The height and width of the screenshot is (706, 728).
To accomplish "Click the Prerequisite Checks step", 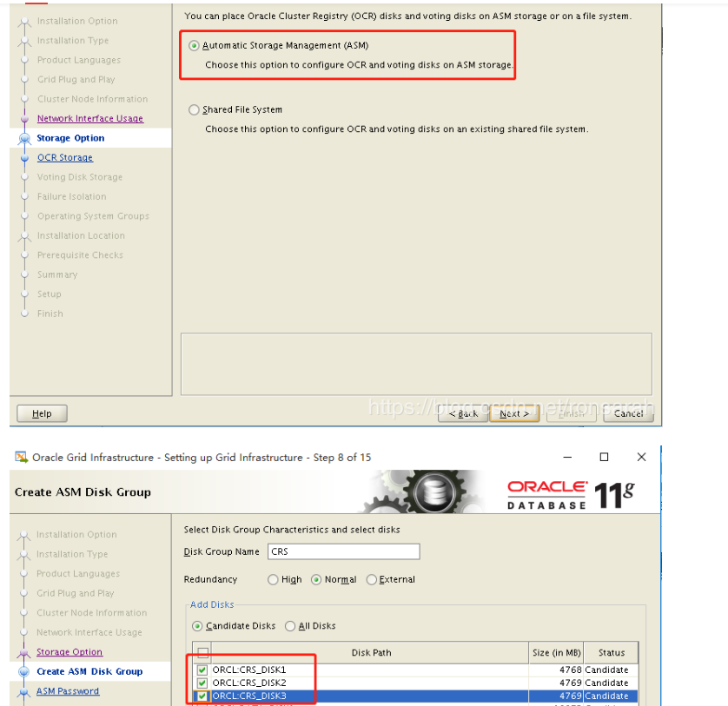I will click(80, 254).
